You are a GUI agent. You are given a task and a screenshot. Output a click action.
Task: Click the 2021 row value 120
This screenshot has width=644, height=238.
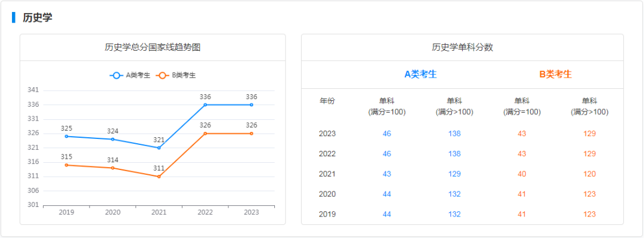coord(590,174)
